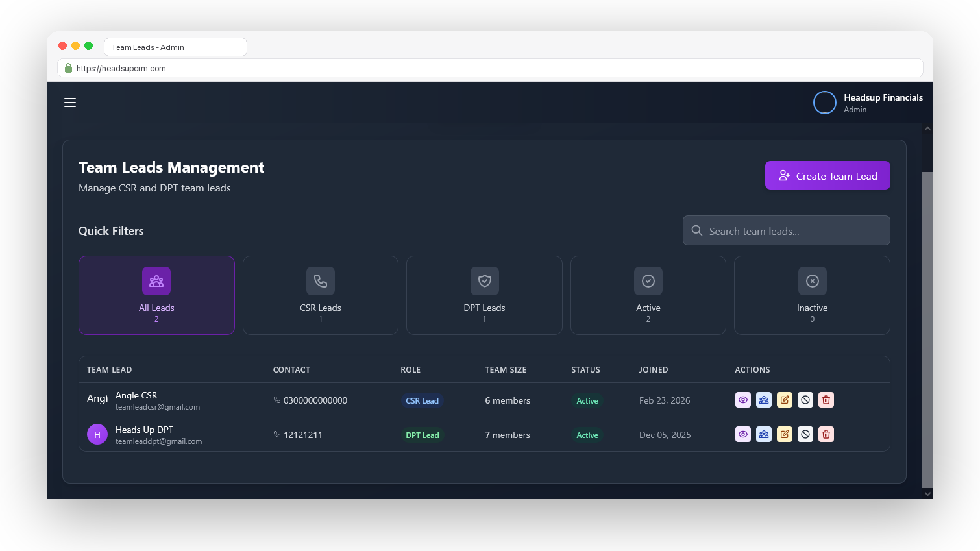Click phone number 0300000000000

pos(315,400)
